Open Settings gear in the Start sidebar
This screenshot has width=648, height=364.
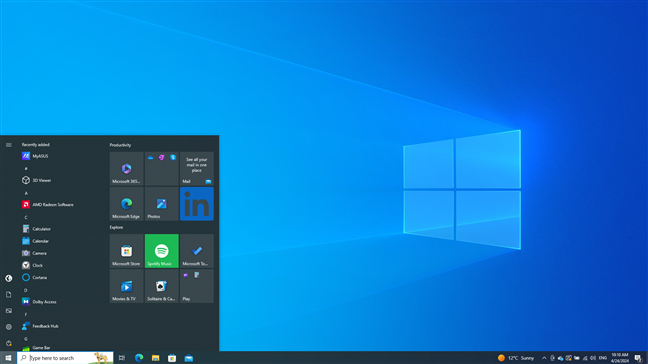9,327
